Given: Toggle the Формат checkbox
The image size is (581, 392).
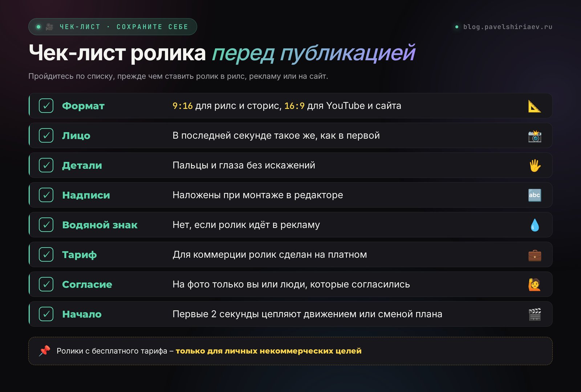Looking at the screenshot, I should tap(46, 106).
